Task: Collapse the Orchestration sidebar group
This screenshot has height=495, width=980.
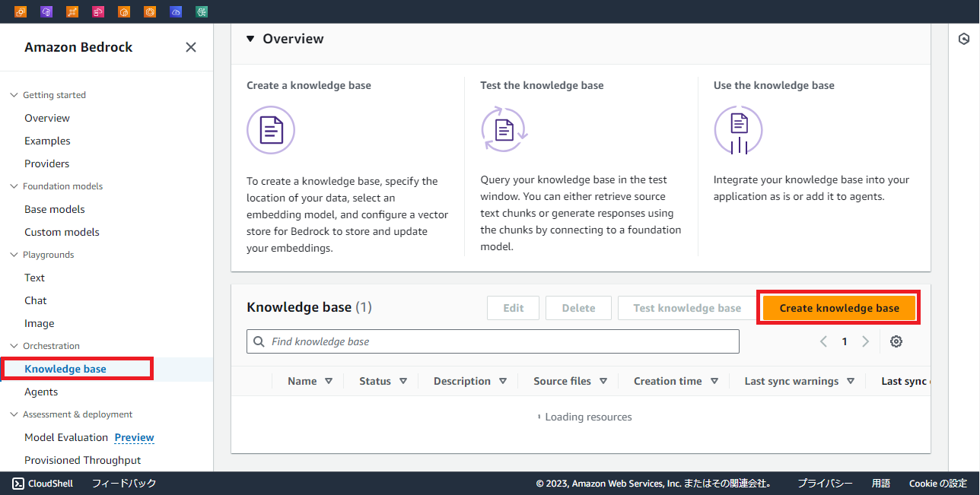Action: point(13,346)
